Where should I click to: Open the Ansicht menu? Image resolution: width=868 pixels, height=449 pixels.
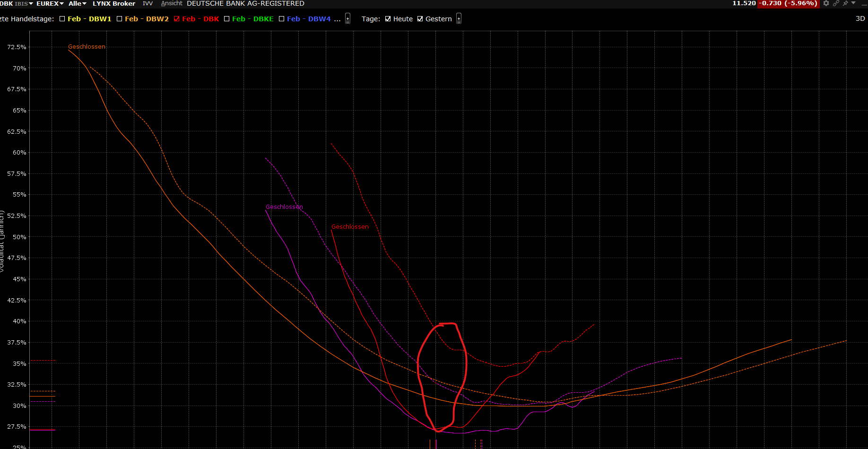click(171, 3)
